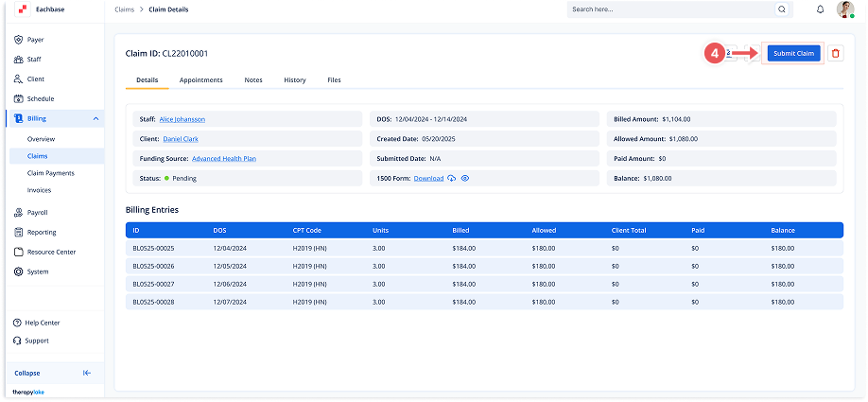Open the Help Center
This screenshot has width=868, height=402.
point(42,323)
